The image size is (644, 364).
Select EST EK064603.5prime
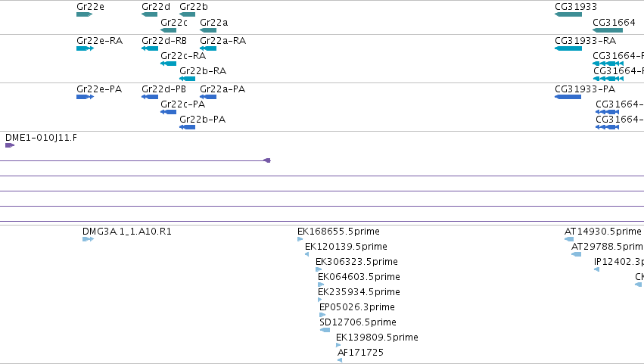359,277
